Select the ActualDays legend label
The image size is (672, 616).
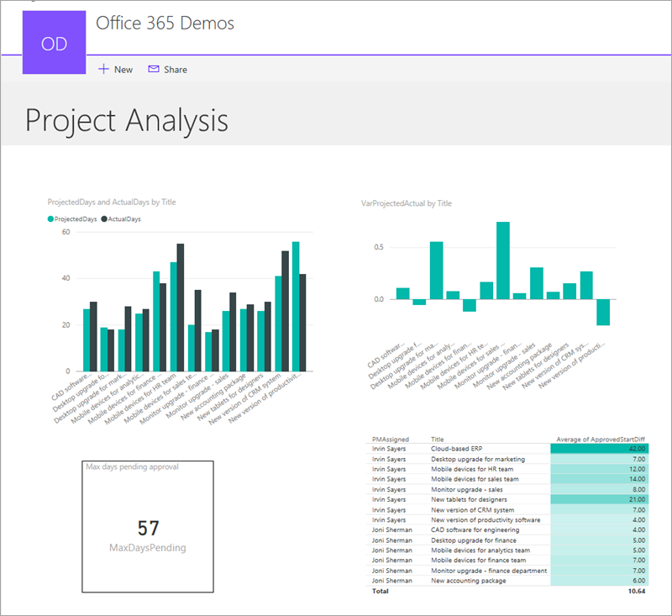(124, 219)
